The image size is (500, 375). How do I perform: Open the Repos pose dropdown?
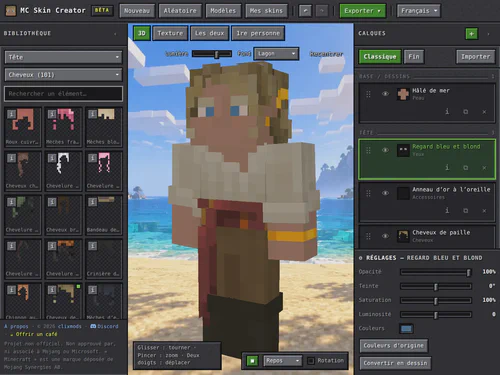pos(283,361)
